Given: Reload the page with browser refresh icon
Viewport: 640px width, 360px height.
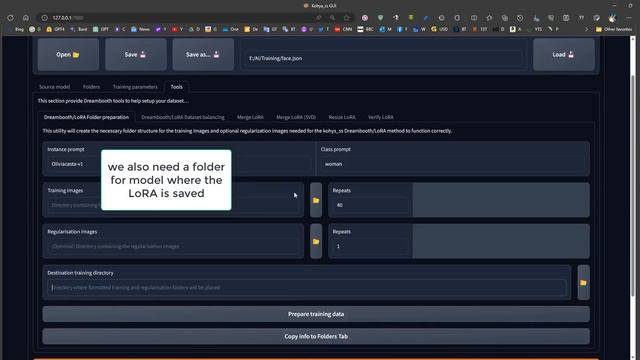Looking at the screenshot, I should [x=11, y=18].
